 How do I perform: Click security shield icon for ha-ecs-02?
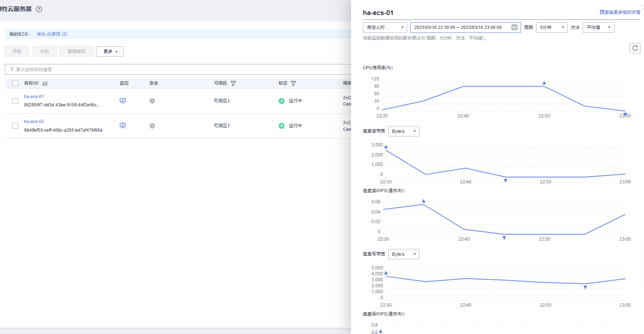pyautogui.click(x=152, y=126)
